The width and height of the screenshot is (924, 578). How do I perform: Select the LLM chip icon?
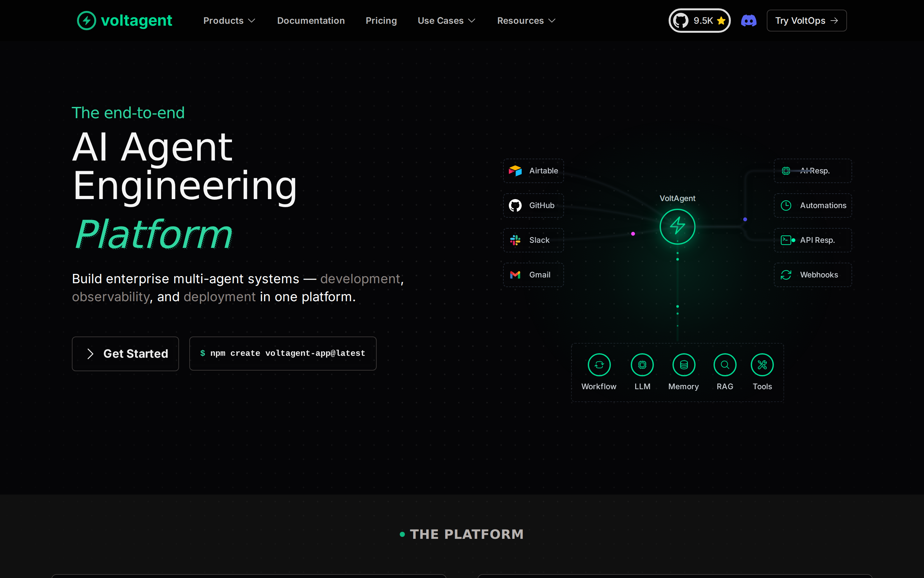point(642,365)
